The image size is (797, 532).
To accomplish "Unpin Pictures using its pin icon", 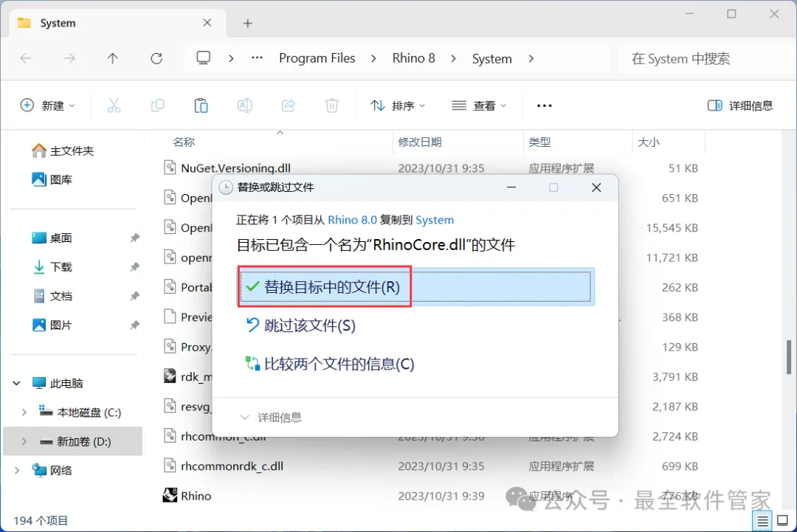I will tap(134, 325).
